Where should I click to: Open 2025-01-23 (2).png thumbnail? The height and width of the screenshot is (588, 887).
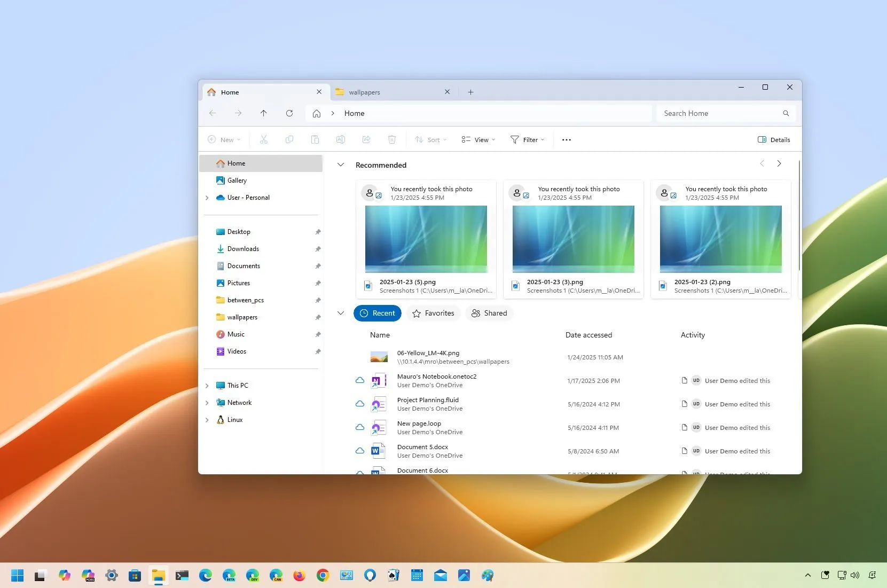click(x=721, y=239)
